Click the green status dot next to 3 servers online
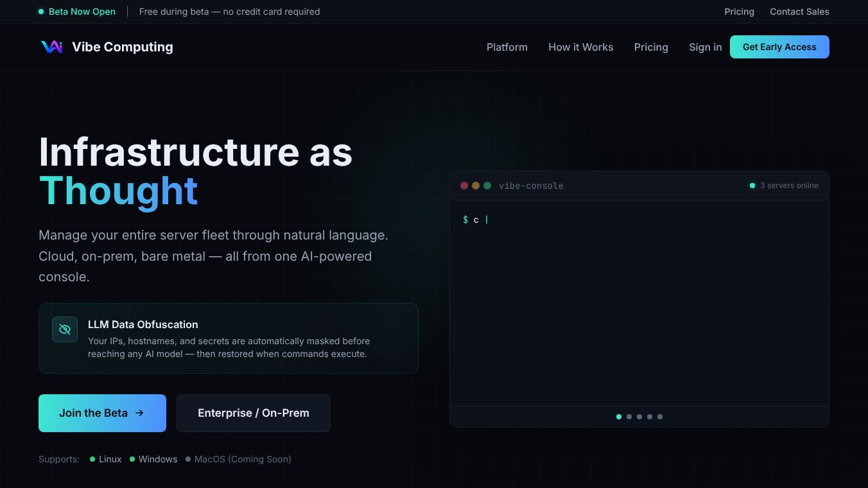Screen dimensions: 868x488 (x=752, y=186)
